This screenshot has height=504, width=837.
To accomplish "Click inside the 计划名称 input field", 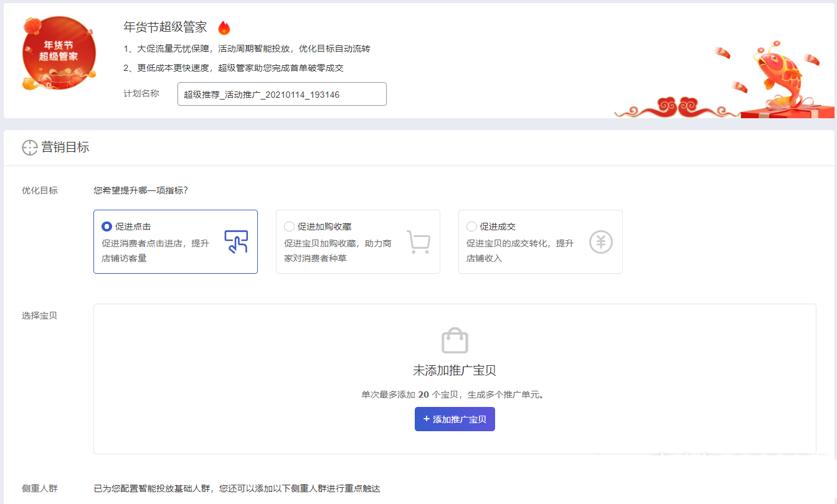I will pos(281,93).
